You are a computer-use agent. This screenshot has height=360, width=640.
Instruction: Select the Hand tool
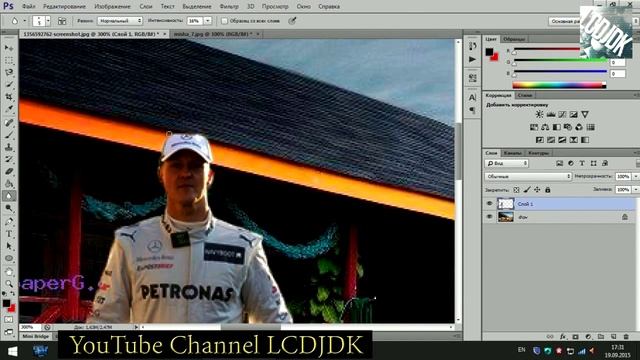(x=9, y=271)
